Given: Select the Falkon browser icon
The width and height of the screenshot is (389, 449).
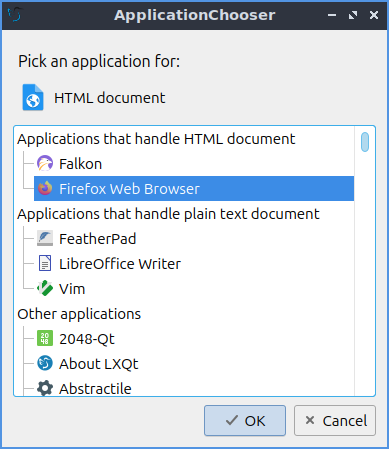Looking at the screenshot, I should (45, 164).
